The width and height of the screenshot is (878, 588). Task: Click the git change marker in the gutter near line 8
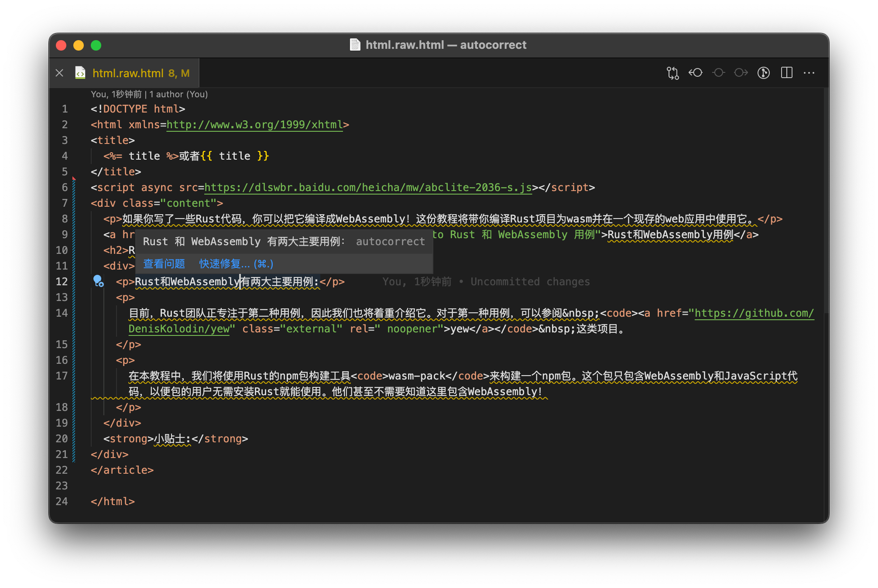click(x=74, y=219)
